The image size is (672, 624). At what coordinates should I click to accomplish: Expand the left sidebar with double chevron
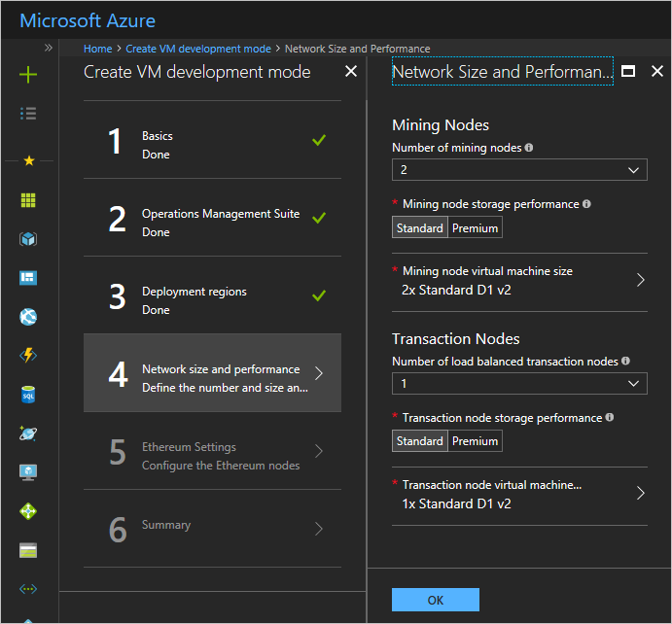pyautogui.click(x=49, y=47)
